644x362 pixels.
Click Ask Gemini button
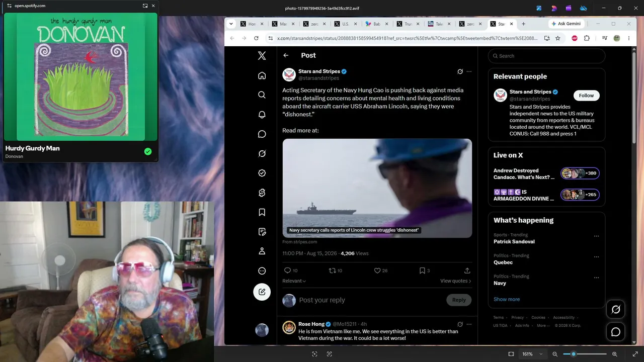[566, 24]
